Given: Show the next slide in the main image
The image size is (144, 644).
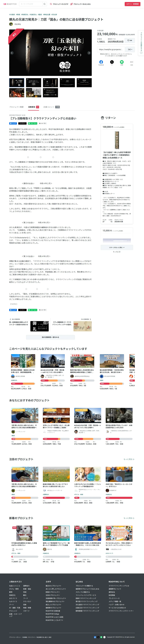Looking at the screenshot, I should (x=89, y=53).
